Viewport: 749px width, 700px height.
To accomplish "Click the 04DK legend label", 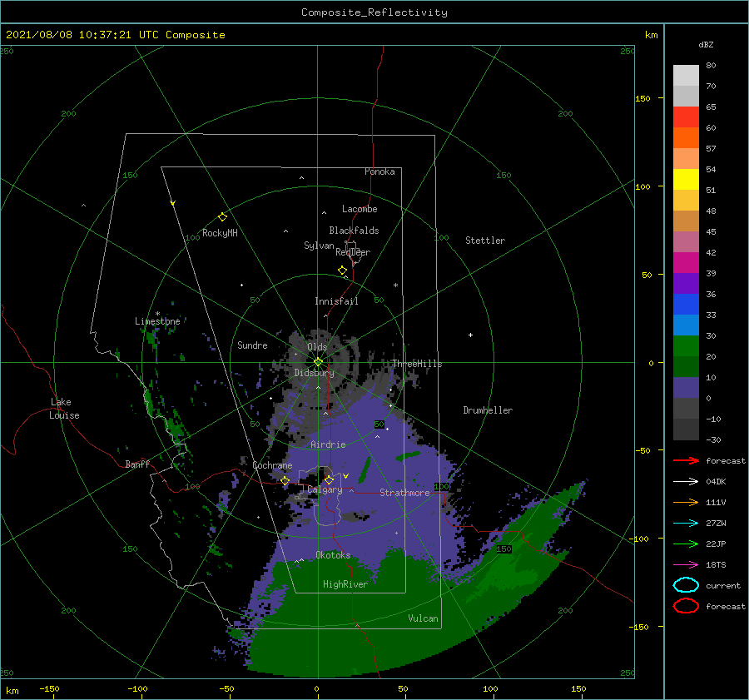I will point(716,481).
